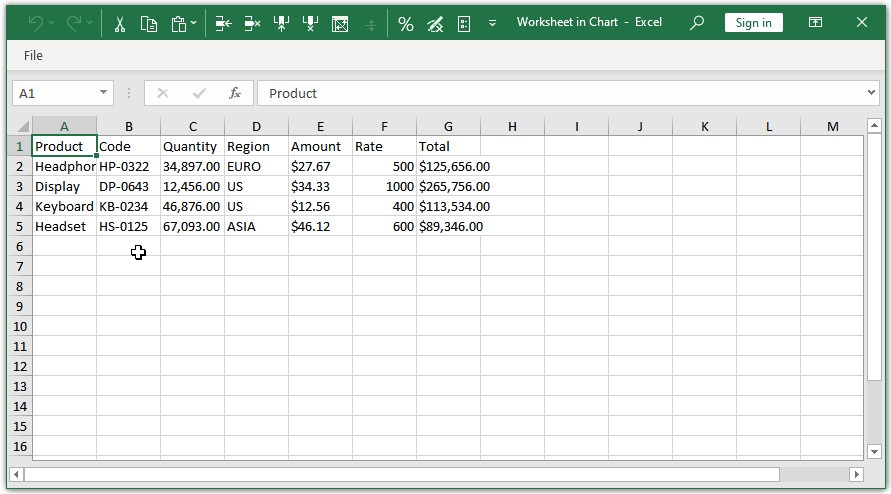891x494 pixels.
Task: Click the formula bar containing Product
Action: (561, 93)
